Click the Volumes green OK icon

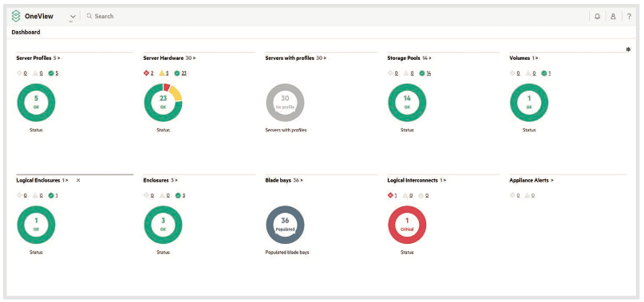[543, 73]
